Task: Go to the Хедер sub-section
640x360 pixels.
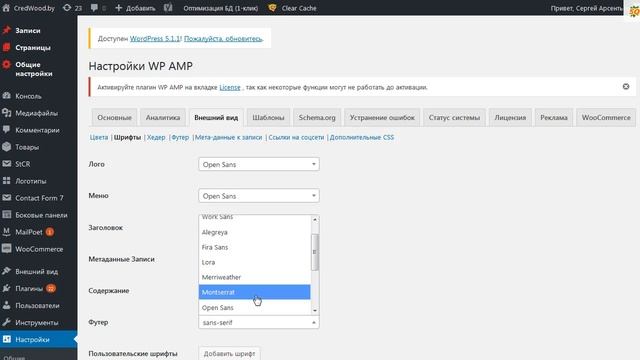Action: (156, 137)
